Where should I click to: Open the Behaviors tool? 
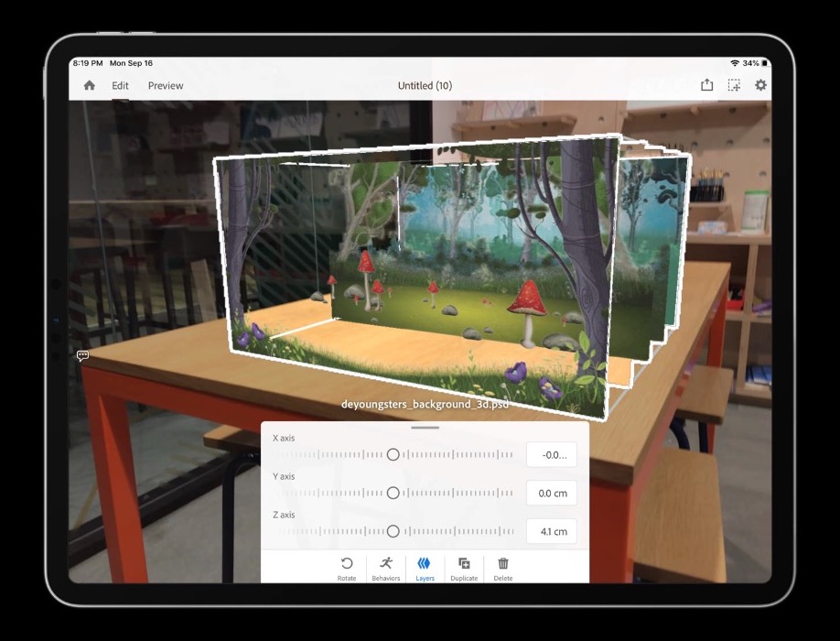pyautogui.click(x=386, y=569)
